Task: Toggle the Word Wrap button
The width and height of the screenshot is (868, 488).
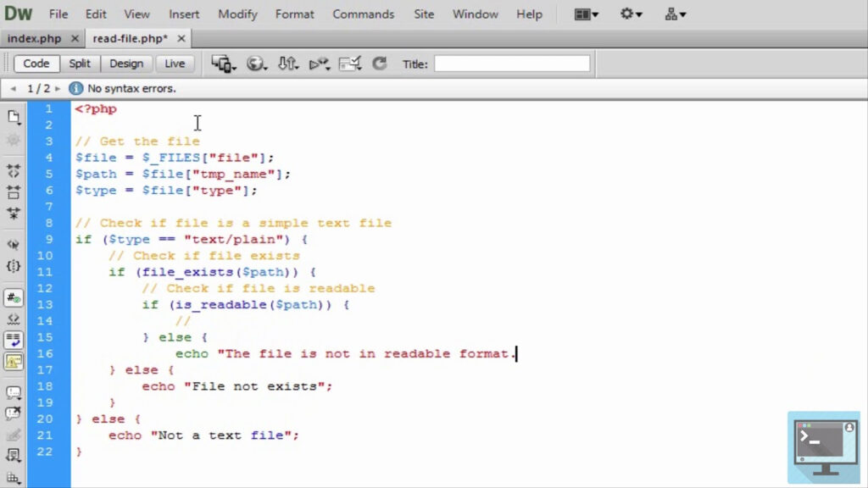Action: 14,340
